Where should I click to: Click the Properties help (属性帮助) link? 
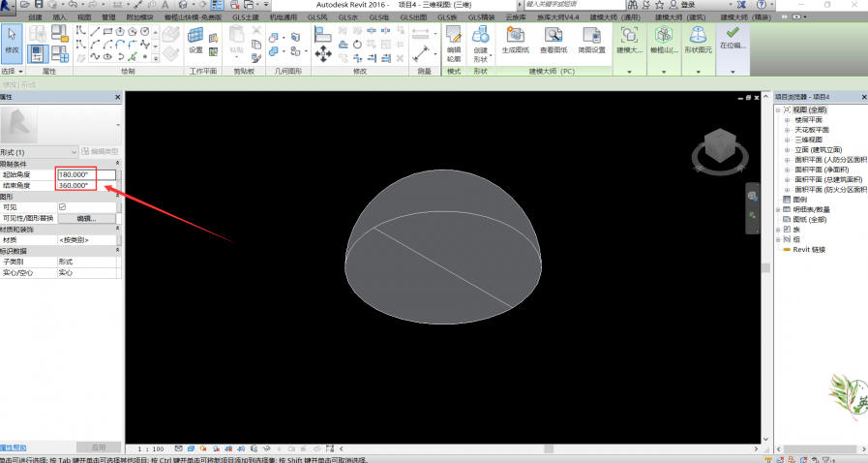click(x=14, y=448)
